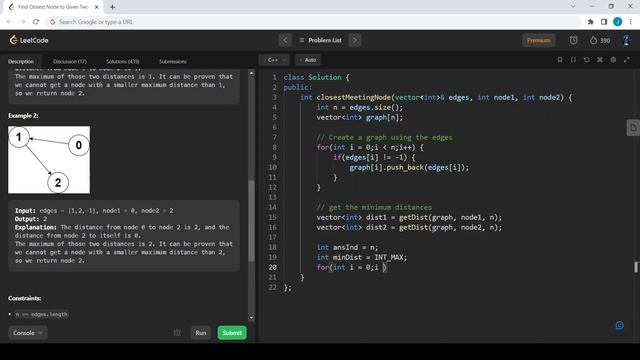Click the Chrome forward arrow button

click(22, 22)
